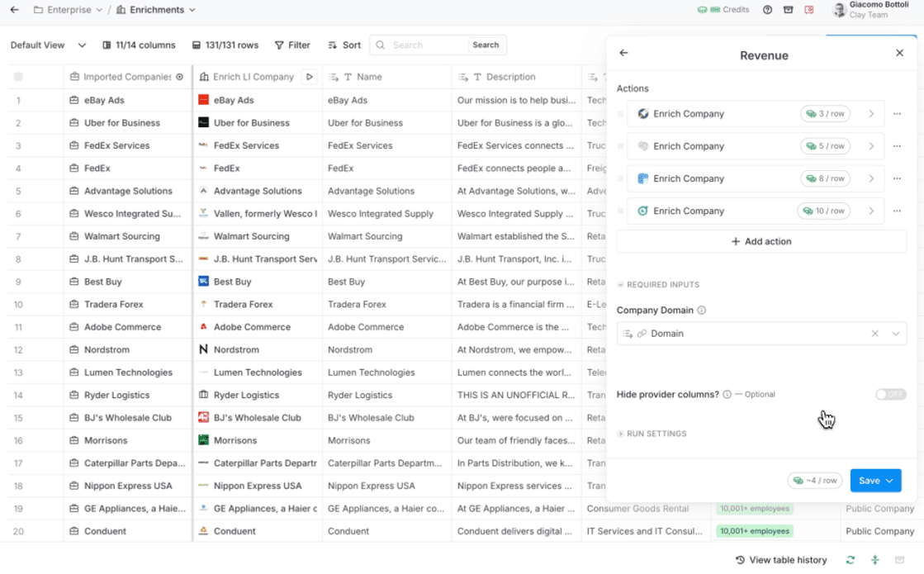
Task: Click the help question mark icon
Action: click(x=767, y=9)
